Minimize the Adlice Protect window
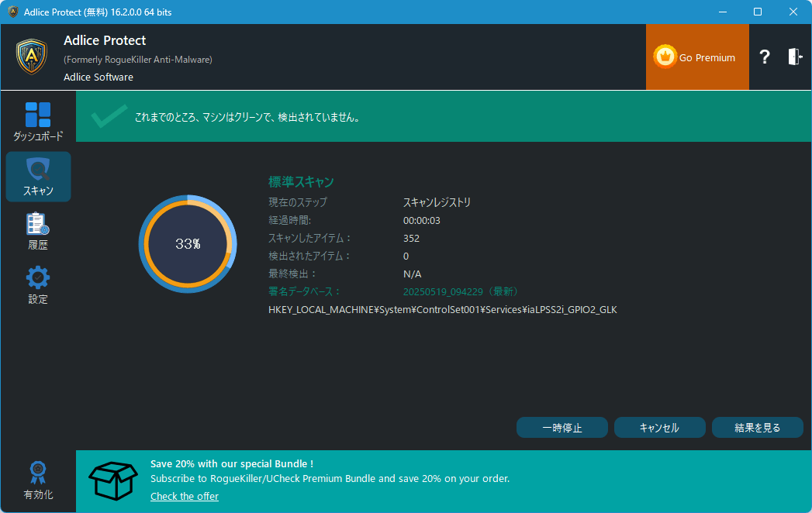The height and width of the screenshot is (513, 812). (723, 12)
